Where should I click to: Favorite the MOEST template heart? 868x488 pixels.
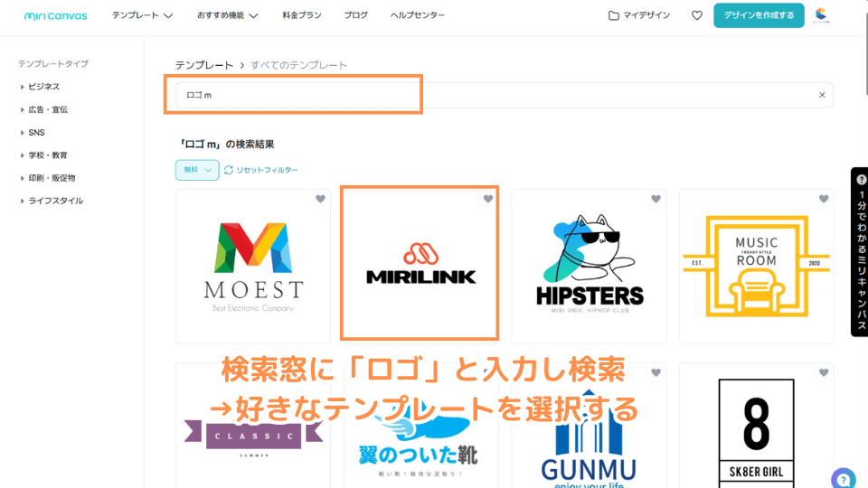[320, 199]
